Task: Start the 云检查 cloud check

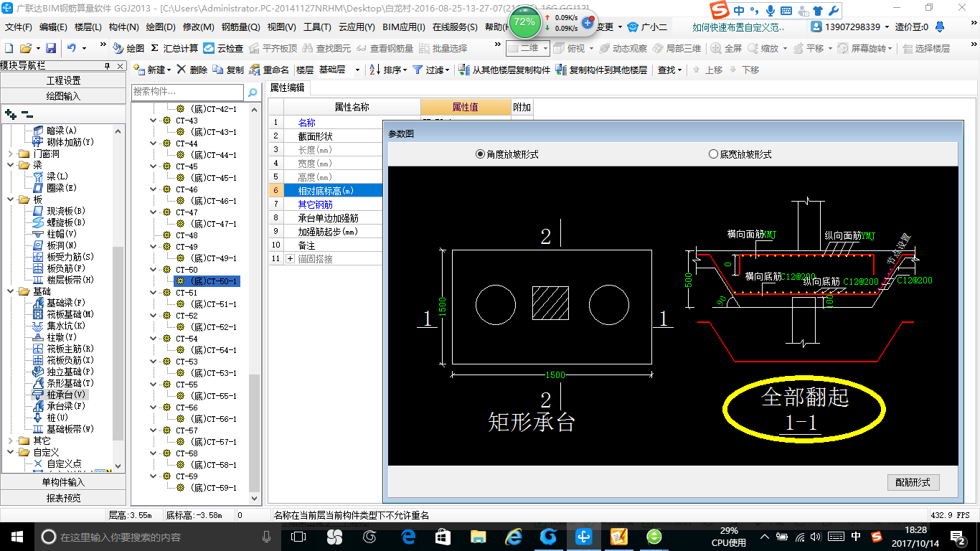Action: 223,48
